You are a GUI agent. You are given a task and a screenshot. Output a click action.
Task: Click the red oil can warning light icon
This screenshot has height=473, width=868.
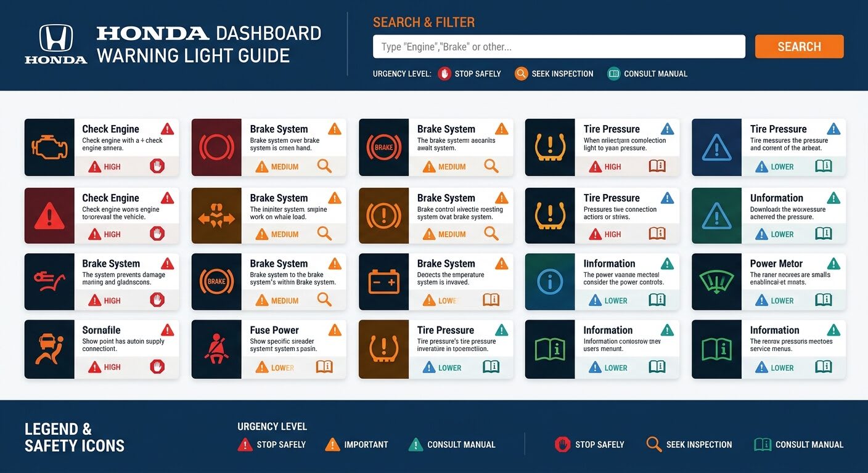[x=49, y=281]
